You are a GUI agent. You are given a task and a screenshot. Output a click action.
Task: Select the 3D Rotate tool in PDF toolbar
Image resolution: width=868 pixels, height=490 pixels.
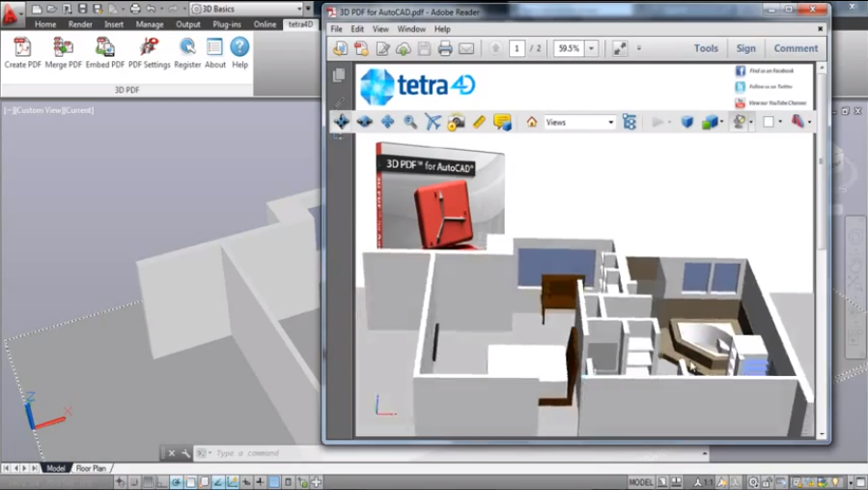pos(342,122)
